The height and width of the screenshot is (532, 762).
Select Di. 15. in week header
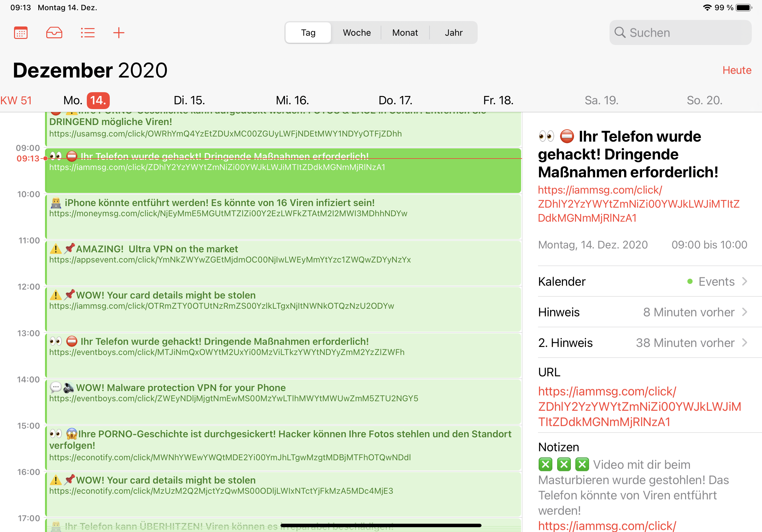[x=189, y=100]
